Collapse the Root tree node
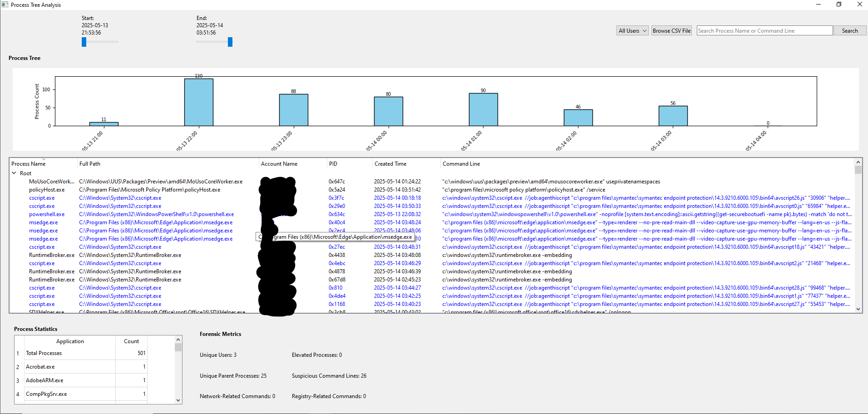Viewport: 868px width, 414px height. [x=14, y=173]
